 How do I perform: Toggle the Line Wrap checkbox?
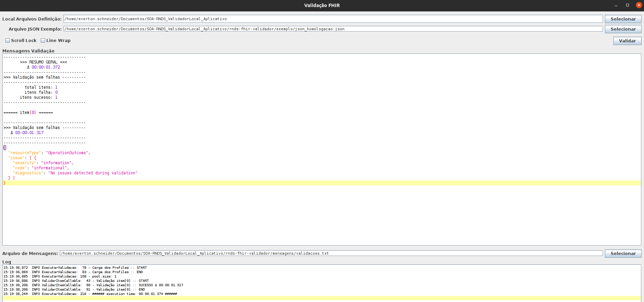pos(43,41)
